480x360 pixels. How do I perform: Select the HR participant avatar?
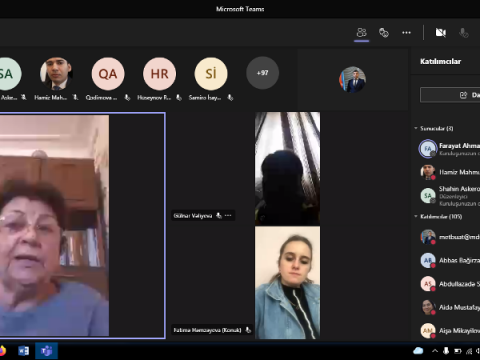click(159, 74)
